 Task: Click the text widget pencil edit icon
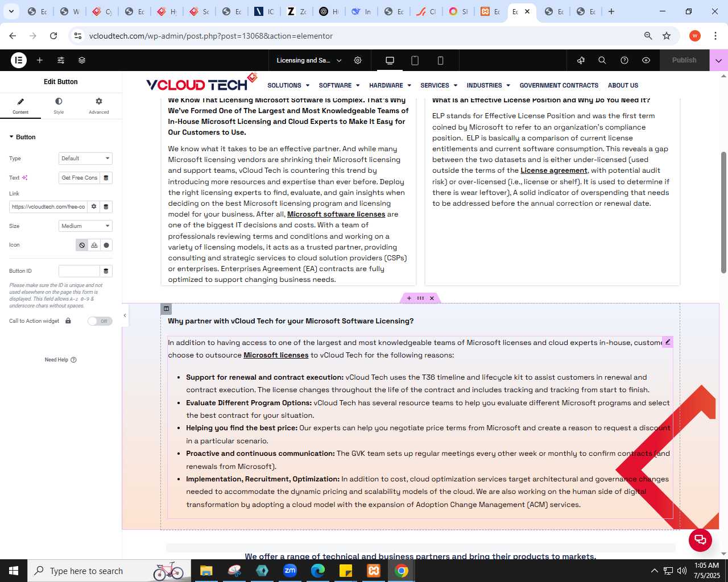point(668,342)
